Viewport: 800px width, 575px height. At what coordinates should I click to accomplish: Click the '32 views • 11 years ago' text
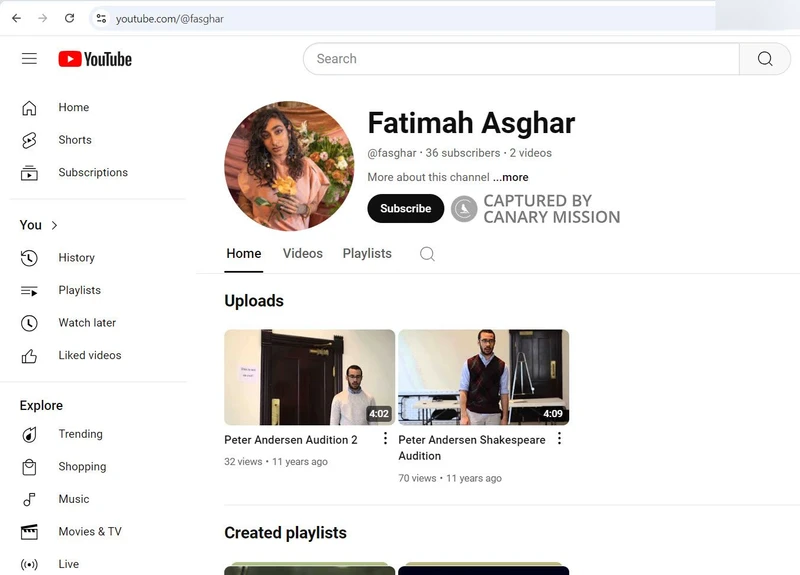tap(276, 462)
